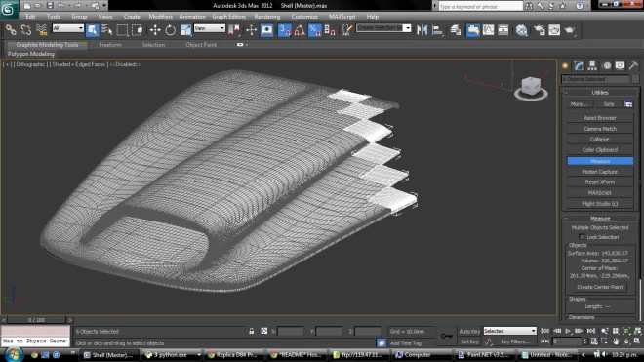Viewport: 644px width, 362px height.
Task: Open the Edit menu
Action: [30, 17]
